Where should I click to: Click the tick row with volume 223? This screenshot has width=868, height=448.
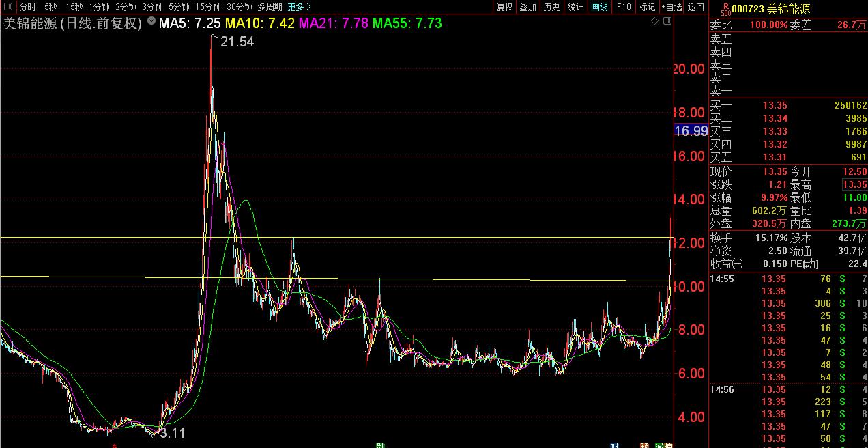click(788, 402)
